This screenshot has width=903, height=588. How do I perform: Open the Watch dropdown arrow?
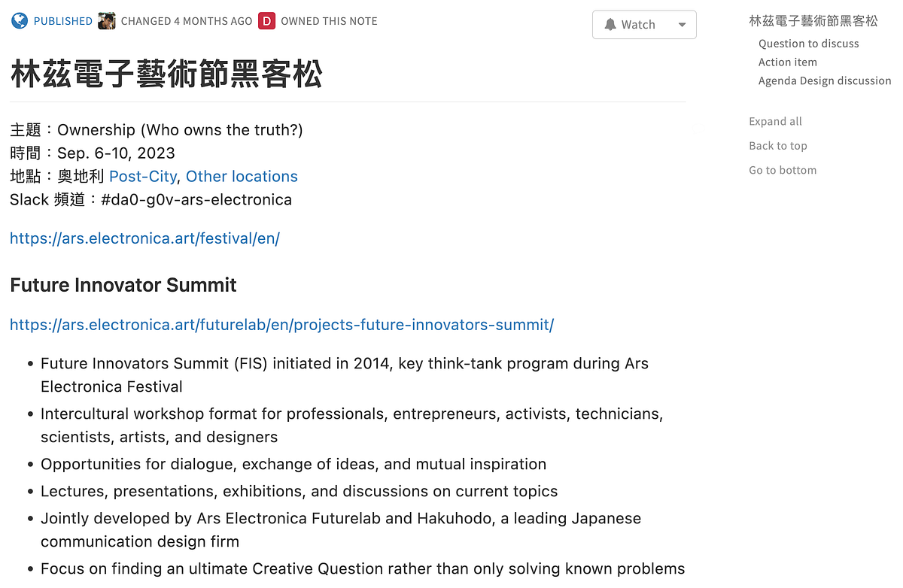point(682,25)
